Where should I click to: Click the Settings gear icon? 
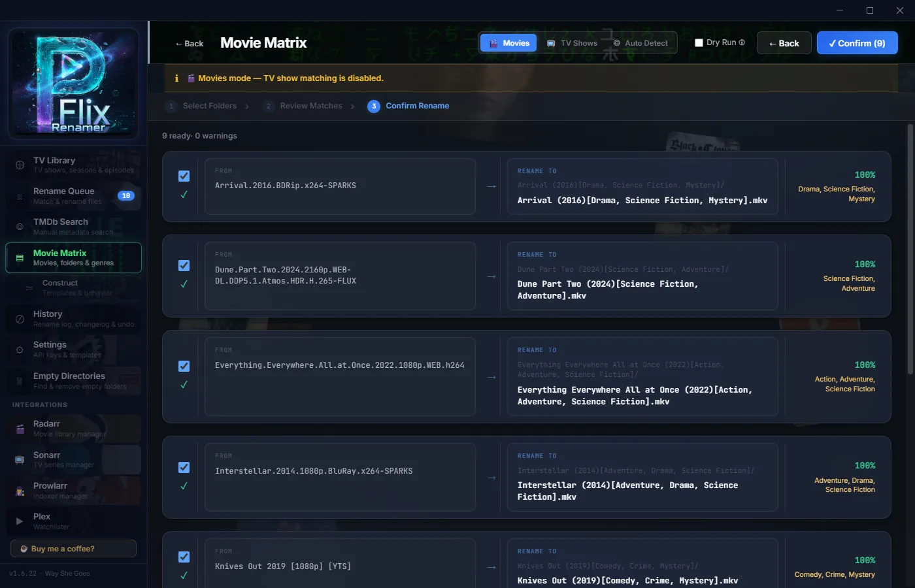coord(20,350)
